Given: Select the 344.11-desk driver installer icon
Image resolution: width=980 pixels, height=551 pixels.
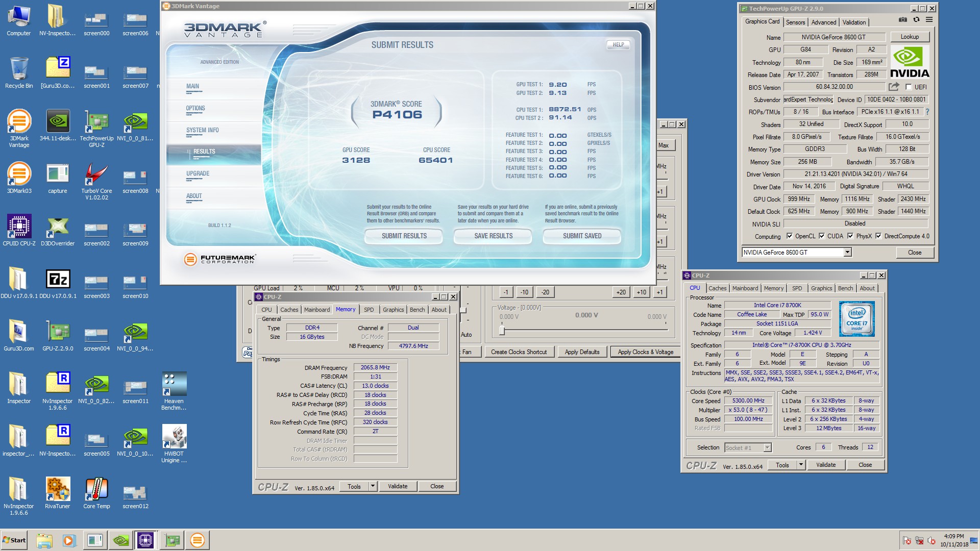Looking at the screenshot, I should tap(58, 126).
